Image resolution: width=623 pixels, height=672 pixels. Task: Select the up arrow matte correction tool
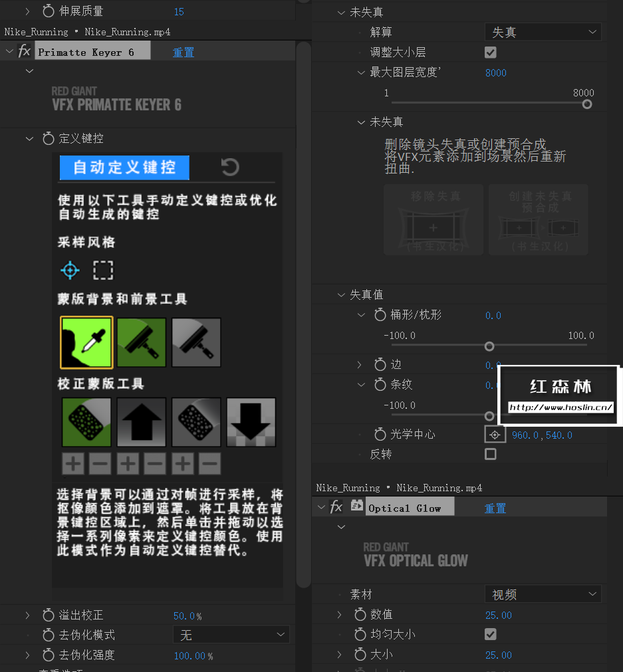point(142,422)
